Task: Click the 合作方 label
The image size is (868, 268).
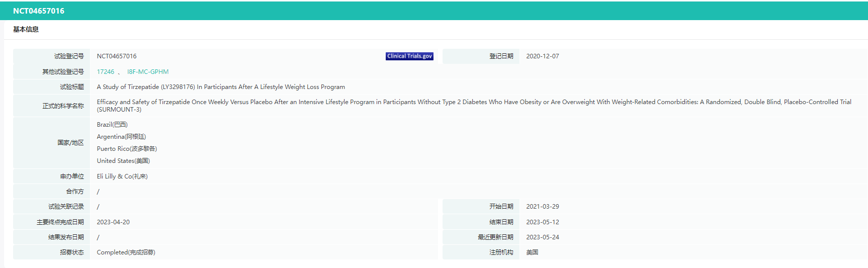Action: coord(75,192)
